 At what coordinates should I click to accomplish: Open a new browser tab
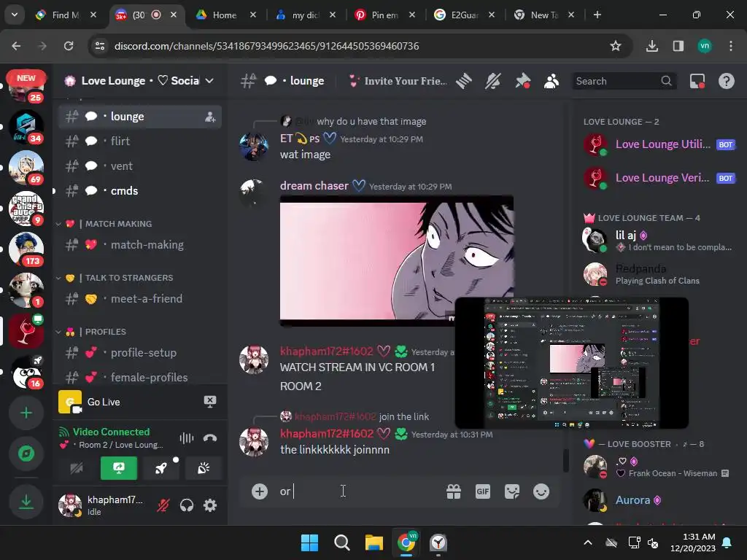pyautogui.click(x=597, y=15)
